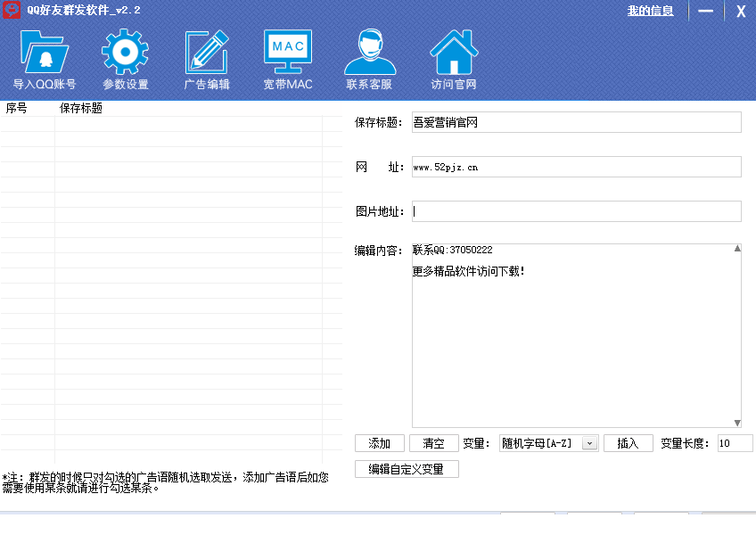Open the 导入QQ账号 folder icon

pyautogui.click(x=44, y=53)
